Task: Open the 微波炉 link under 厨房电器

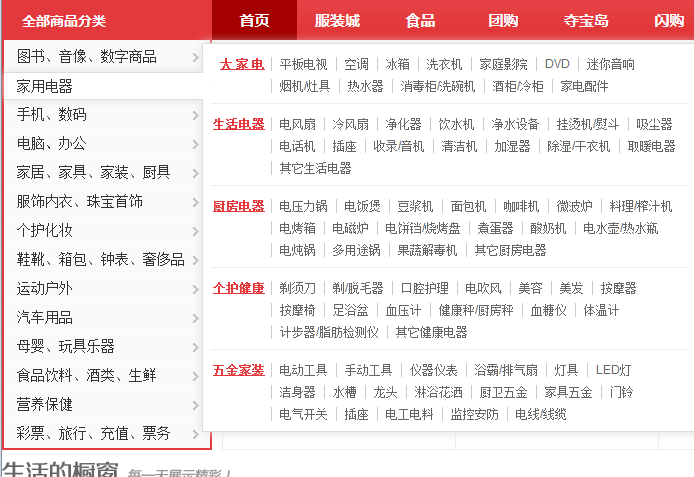Action: click(576, 206)
